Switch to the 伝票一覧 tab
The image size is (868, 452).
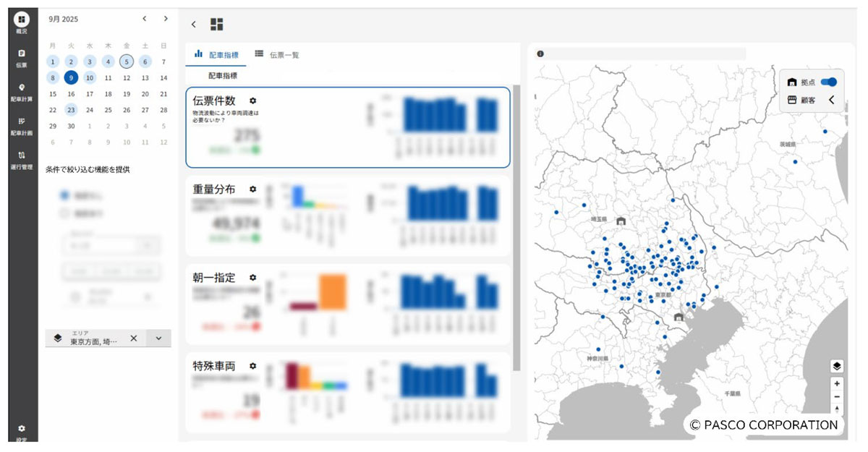tap(277, 54)
